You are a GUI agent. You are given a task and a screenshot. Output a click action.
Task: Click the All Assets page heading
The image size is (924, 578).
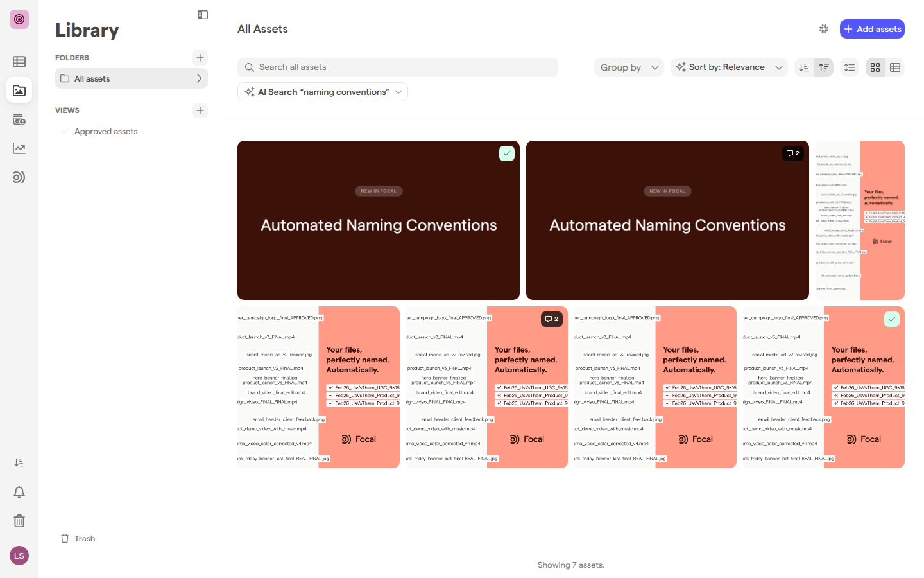(262, 29)
